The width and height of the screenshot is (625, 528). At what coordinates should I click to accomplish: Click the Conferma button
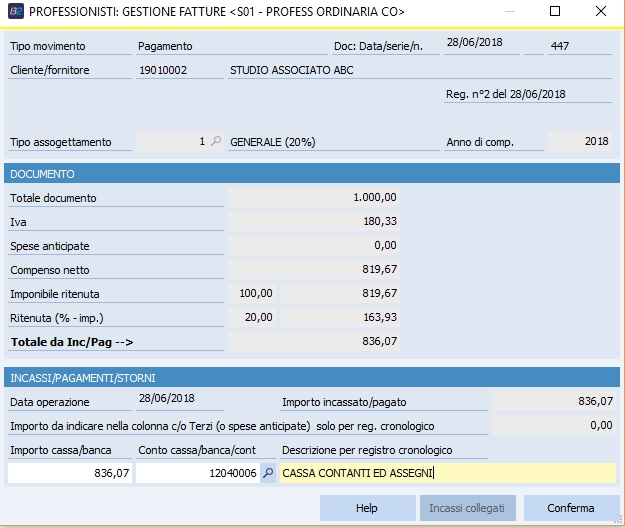571,508
